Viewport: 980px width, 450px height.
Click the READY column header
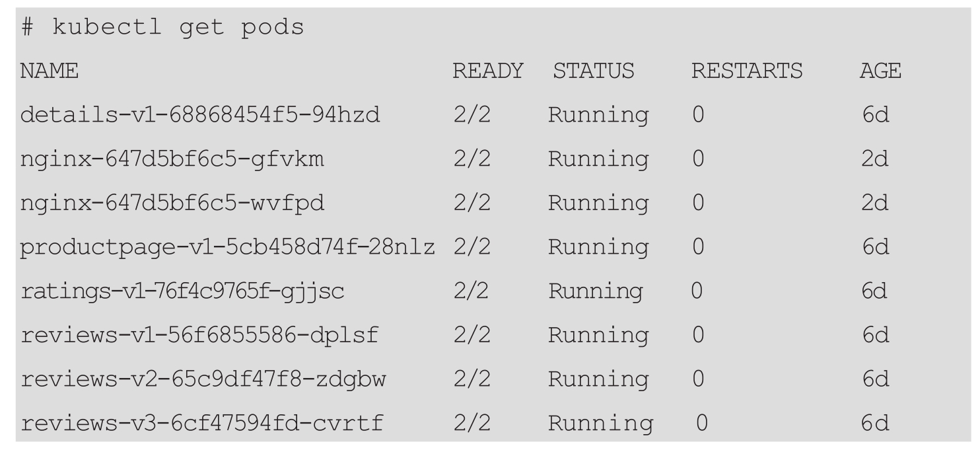[x=487, y=71]
